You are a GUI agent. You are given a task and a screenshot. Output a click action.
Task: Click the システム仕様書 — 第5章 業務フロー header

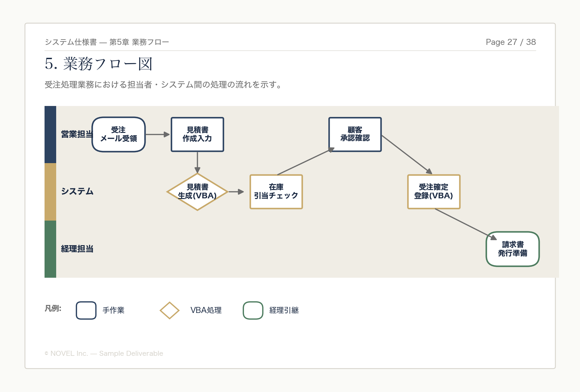107,42
